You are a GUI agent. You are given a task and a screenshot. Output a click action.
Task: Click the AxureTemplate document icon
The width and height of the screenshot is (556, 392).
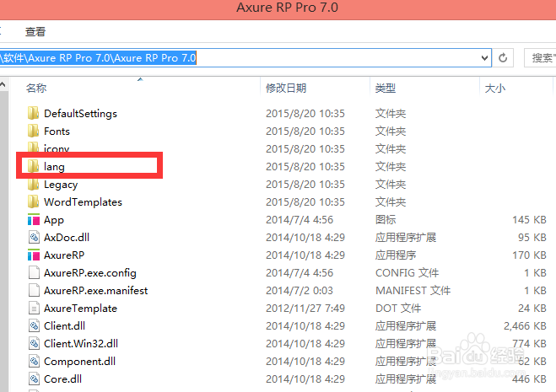(x=34, y=308)
